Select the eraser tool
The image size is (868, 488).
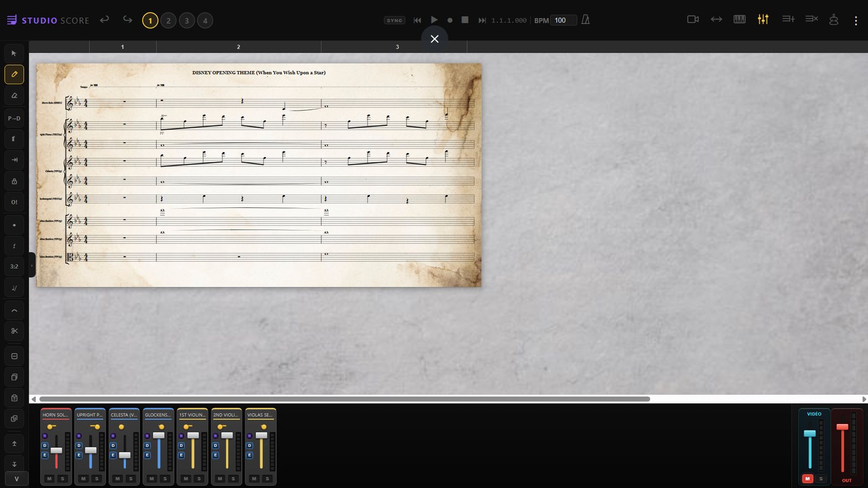click(x=14, y=96)
